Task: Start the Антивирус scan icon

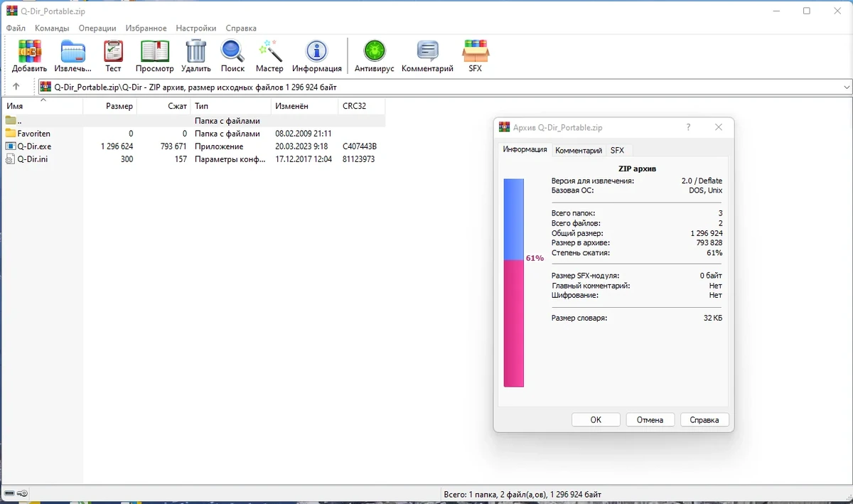Action: [374, 56]
